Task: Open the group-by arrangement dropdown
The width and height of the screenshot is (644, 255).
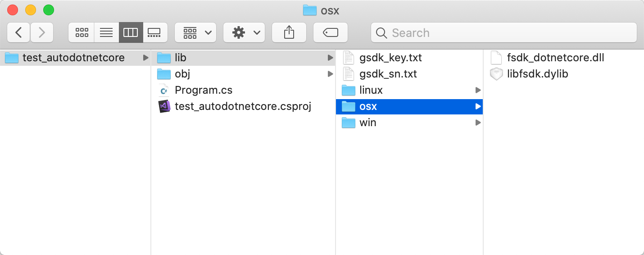Action: [x=195, y=32]
